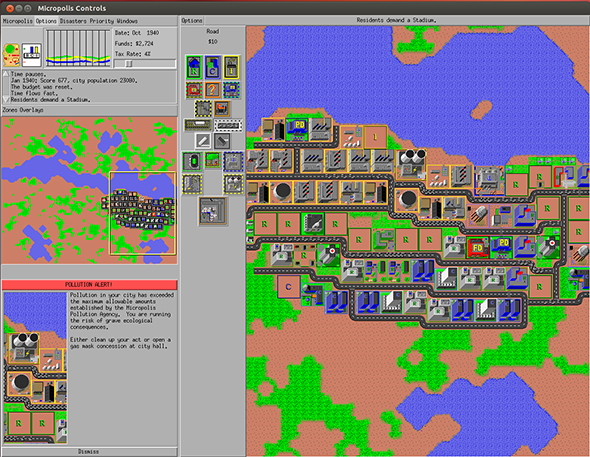Open the Overlays map menu

click(31, 110)
